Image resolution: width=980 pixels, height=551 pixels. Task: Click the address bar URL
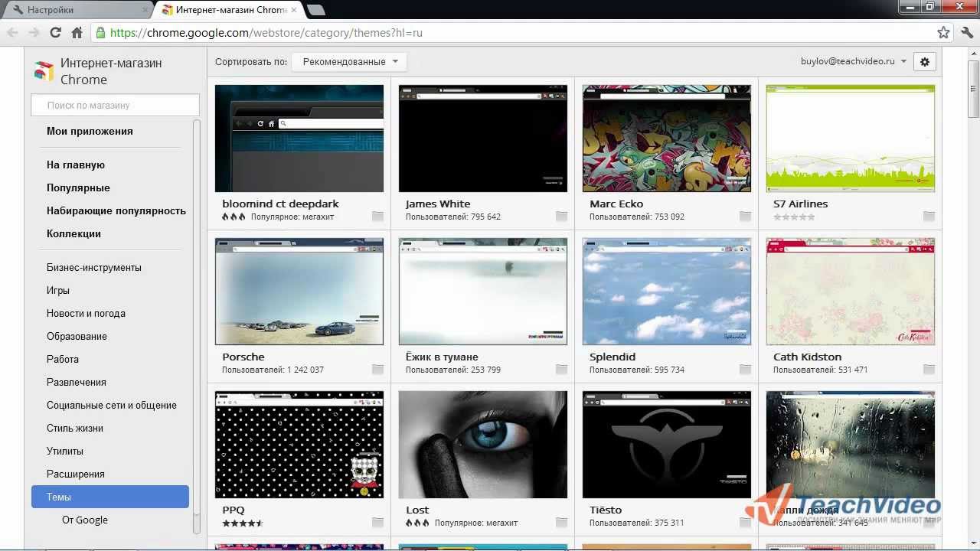[266, 33]
